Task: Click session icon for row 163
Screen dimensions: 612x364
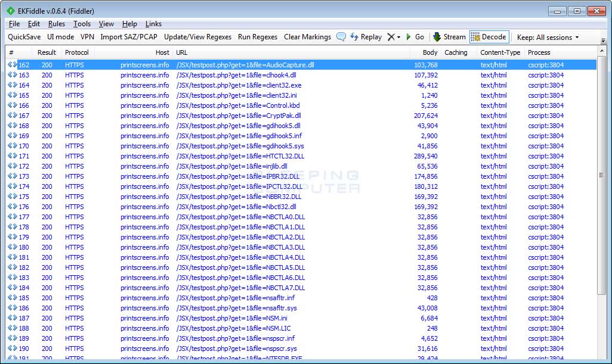Action: pyautogui.click(x=12, y=75)
